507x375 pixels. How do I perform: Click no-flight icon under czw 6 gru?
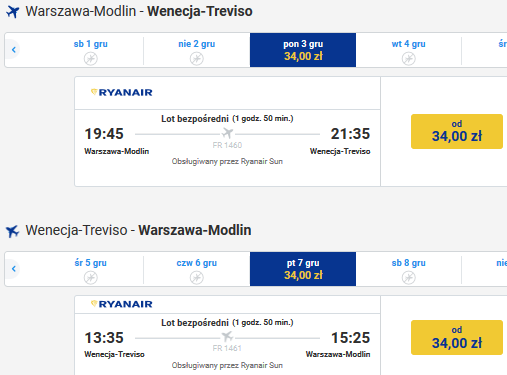click(x=197, y=277)
